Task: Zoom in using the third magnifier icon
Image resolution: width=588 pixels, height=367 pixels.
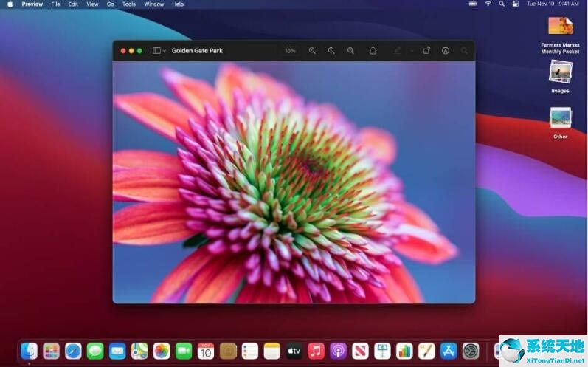Action: coord(350,51)
